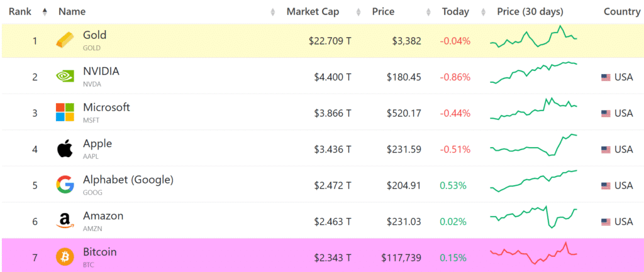Click the Gold bar icon
This screenshot has width=644, height=272.
pyautogui.click(x=65, y=41)
